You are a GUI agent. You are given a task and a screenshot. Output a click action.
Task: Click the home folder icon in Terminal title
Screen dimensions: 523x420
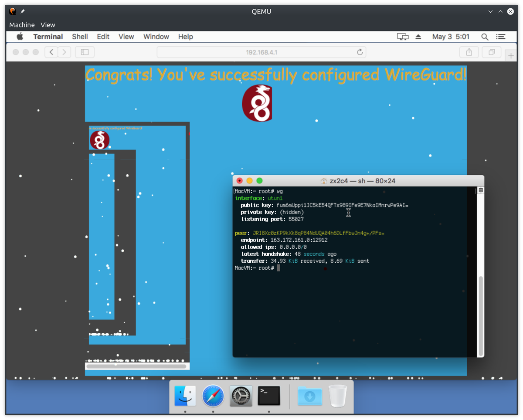(323, 181)
